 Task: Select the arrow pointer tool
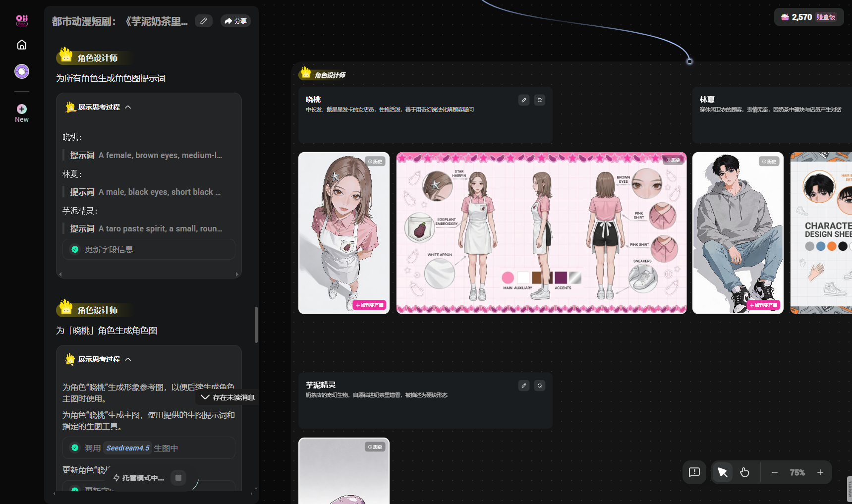[x=722, y=472]
